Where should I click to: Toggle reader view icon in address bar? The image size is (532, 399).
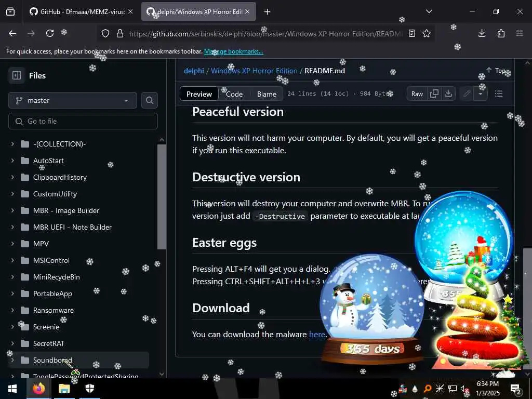[412, 33]
